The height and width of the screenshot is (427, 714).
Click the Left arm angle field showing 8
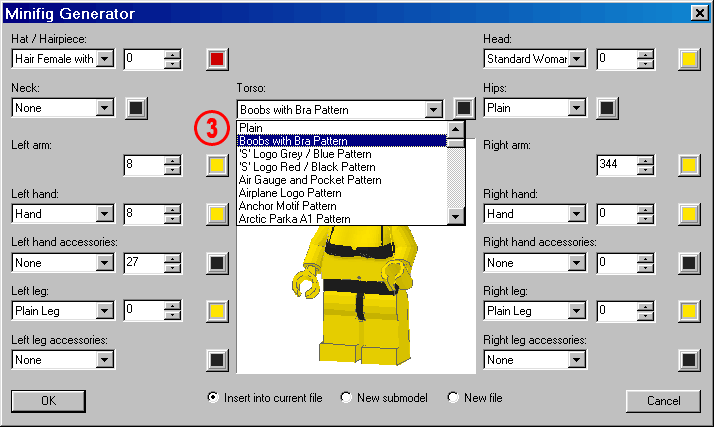pos(144,164)
